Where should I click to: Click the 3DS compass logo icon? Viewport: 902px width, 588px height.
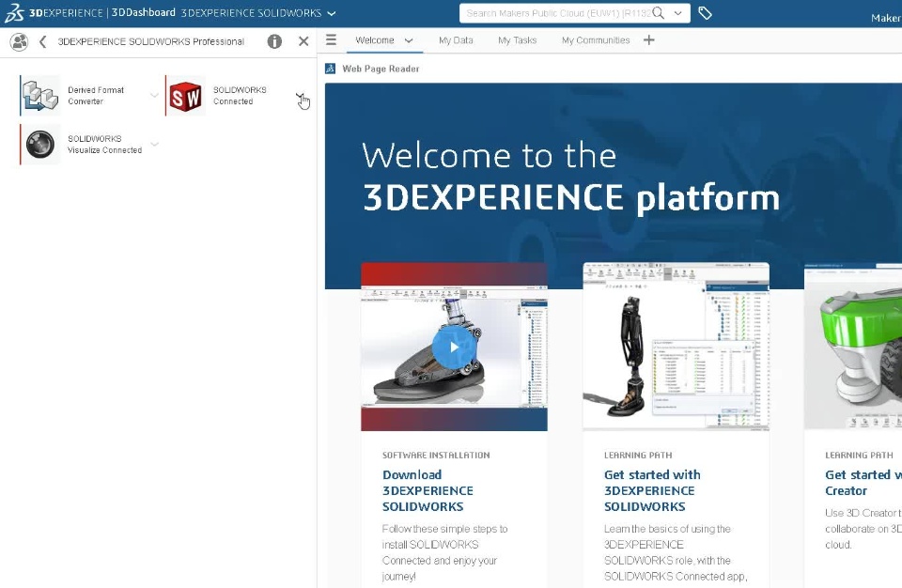[14, 12]
